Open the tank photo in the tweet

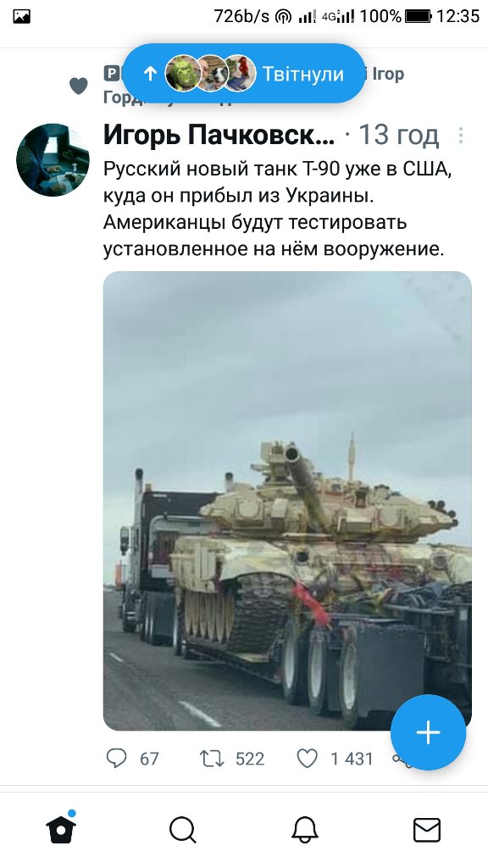coord(287,500)
